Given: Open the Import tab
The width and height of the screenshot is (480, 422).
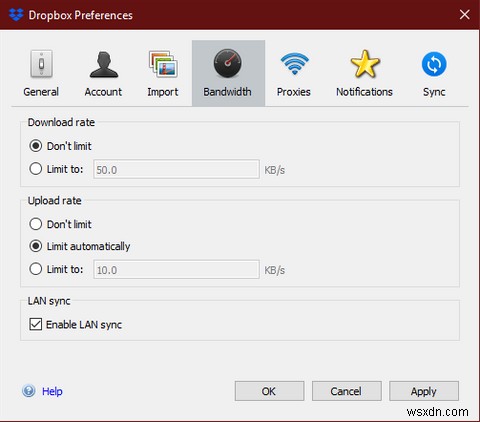Looking at the screenshot, I should click(163, 73).
